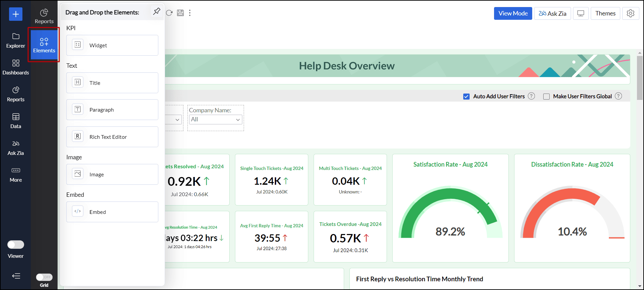Open the three-dot more options menu
Image resolution: width=644 pixels, height=290 pixels.
click(190, 13)
